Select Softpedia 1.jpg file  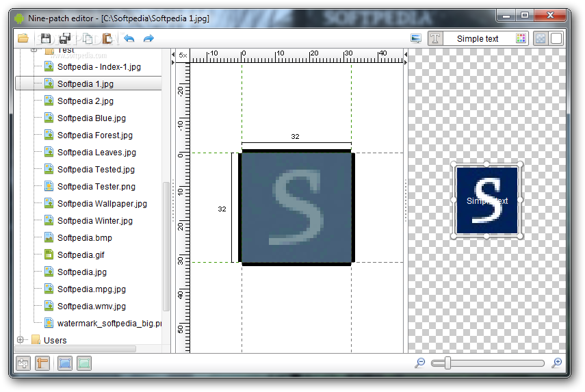pyautogui.click(x=86, y=84)
